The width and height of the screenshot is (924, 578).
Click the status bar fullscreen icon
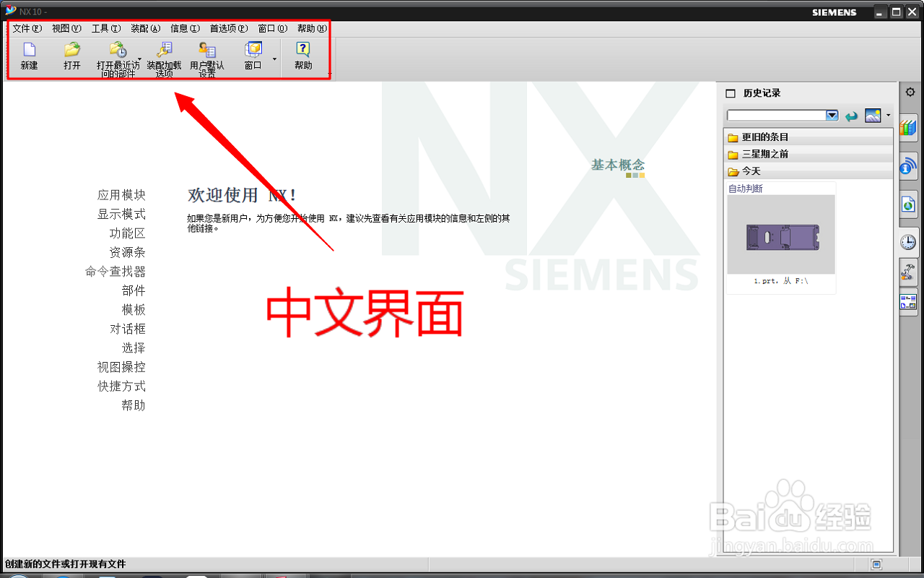coord(876,564)
